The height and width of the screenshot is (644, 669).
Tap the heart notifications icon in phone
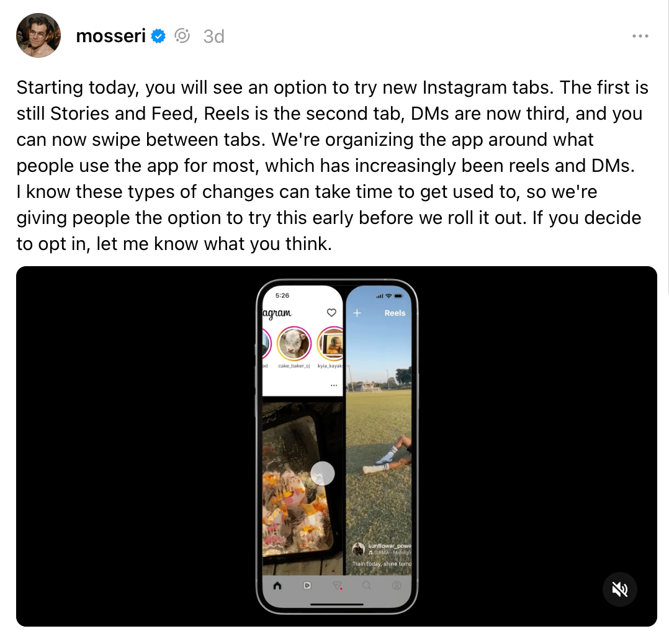coord(331,313)
